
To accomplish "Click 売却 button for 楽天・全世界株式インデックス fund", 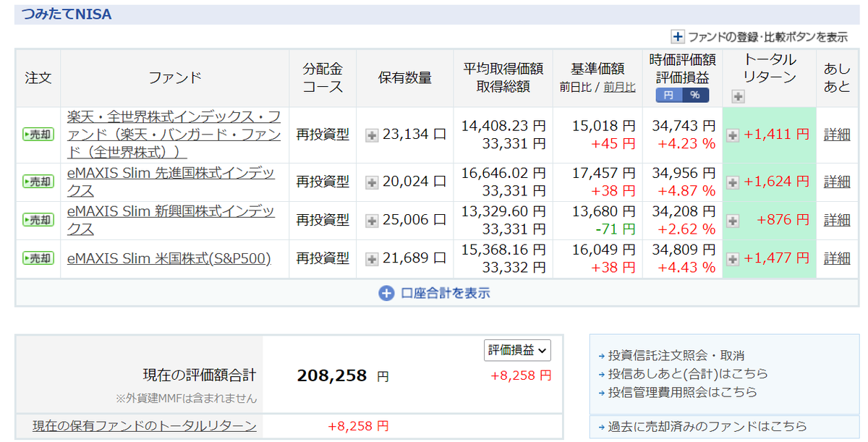I will [x=38, y=135].
